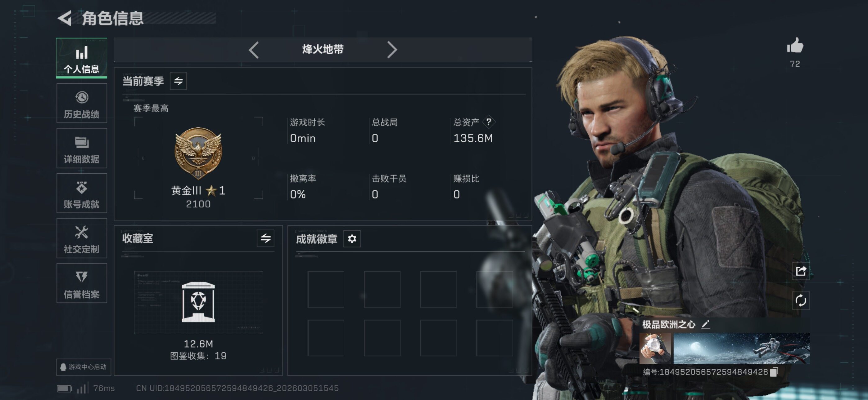The height and width of the screenshot is (400, 868).
Task: Give a thumbs-up like to this profile
Action: coord(795,46)
